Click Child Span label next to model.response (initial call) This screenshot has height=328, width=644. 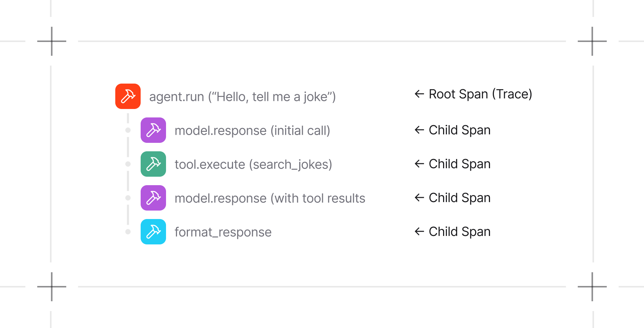coord(459,130)
